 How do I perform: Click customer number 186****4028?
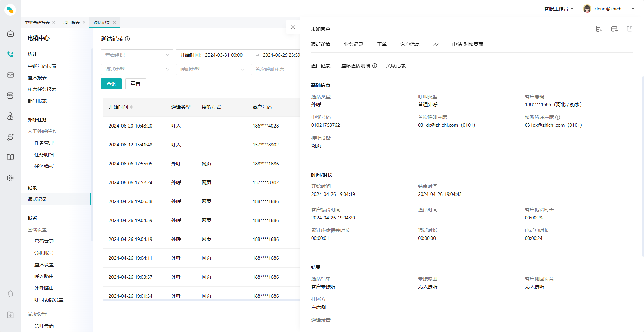click(x=266, y=126)
